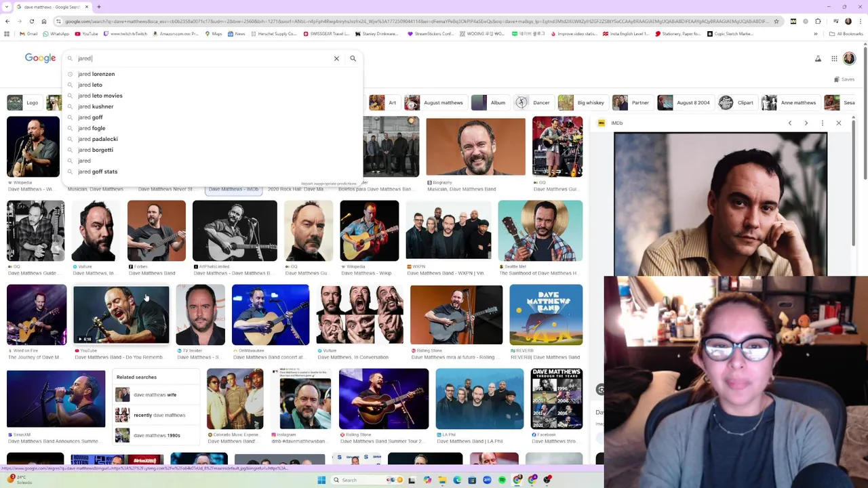Reload the current page
The image size is (868, 488).
coord(32,21)
